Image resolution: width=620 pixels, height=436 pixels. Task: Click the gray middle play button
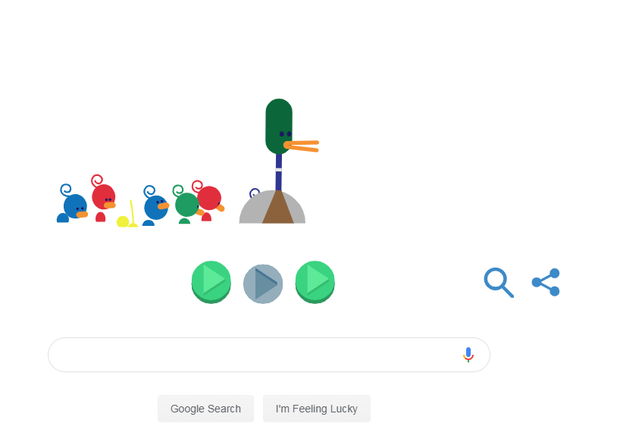click(x=263, y=283)
